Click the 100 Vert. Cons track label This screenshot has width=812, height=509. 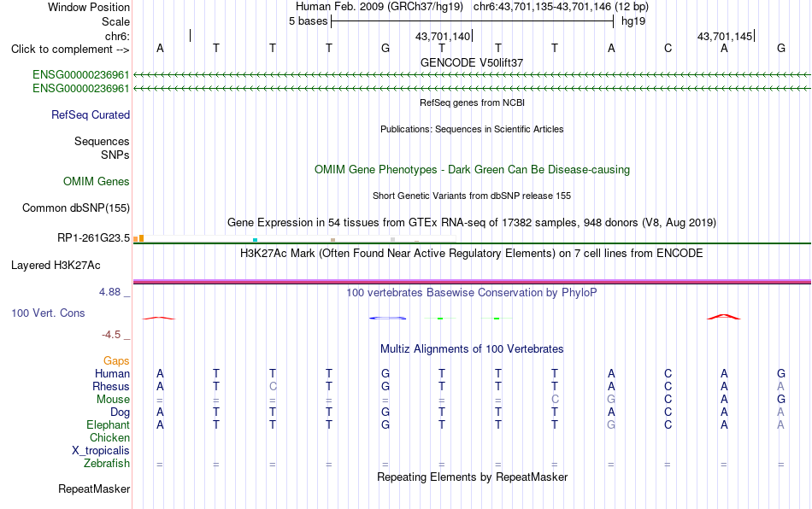pos(48,313)
